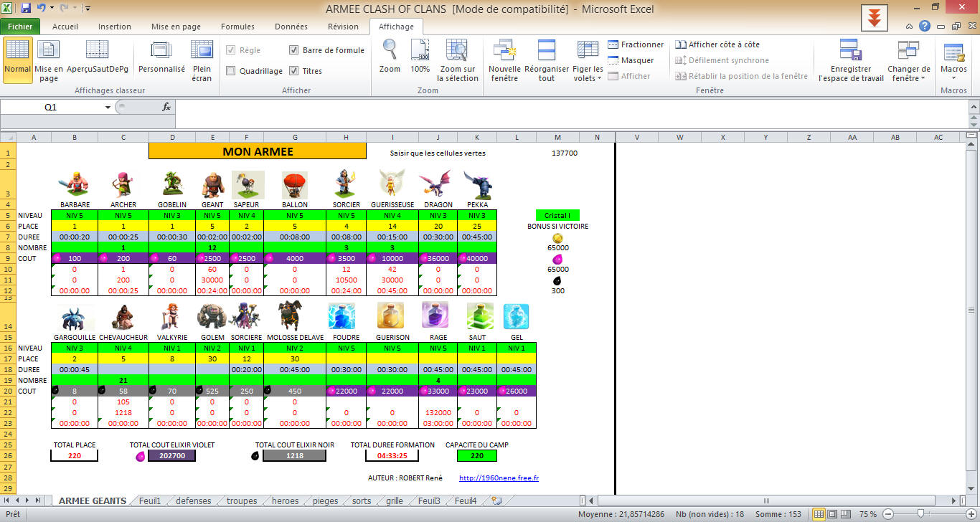Image resolution: width=980 pixels, height=522 pixels.
Task: Open the Fichier tab
Action: (20, 27)
